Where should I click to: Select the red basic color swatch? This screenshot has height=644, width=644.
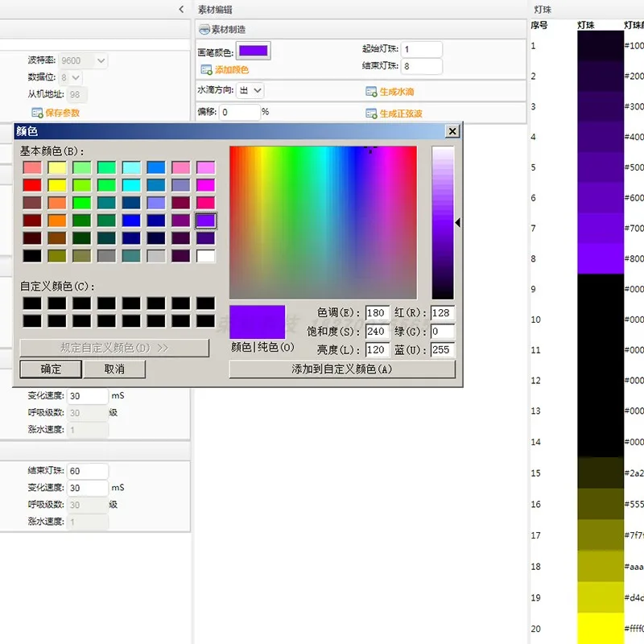pos(32,185)
